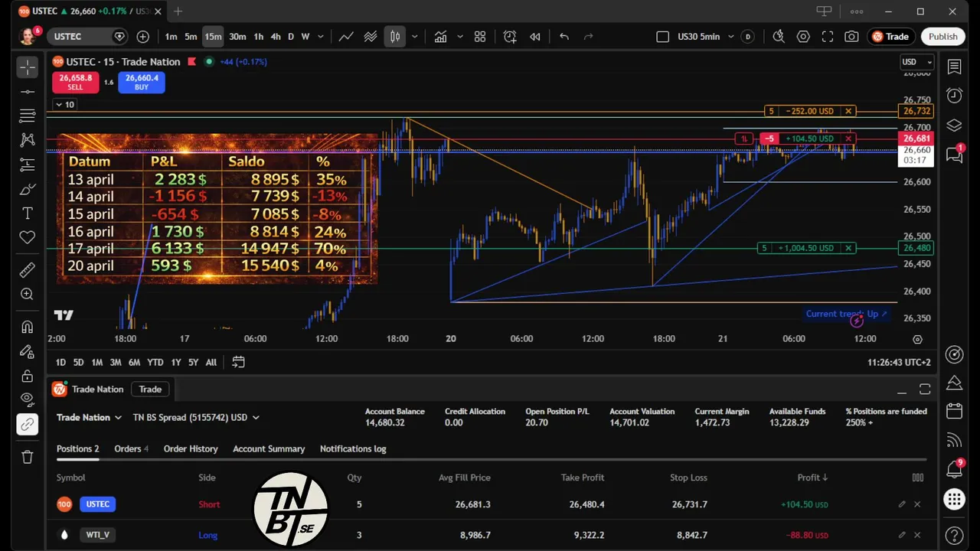
Task: Open the Trade Nation broker dropdown
Action: tap(89, 417)
